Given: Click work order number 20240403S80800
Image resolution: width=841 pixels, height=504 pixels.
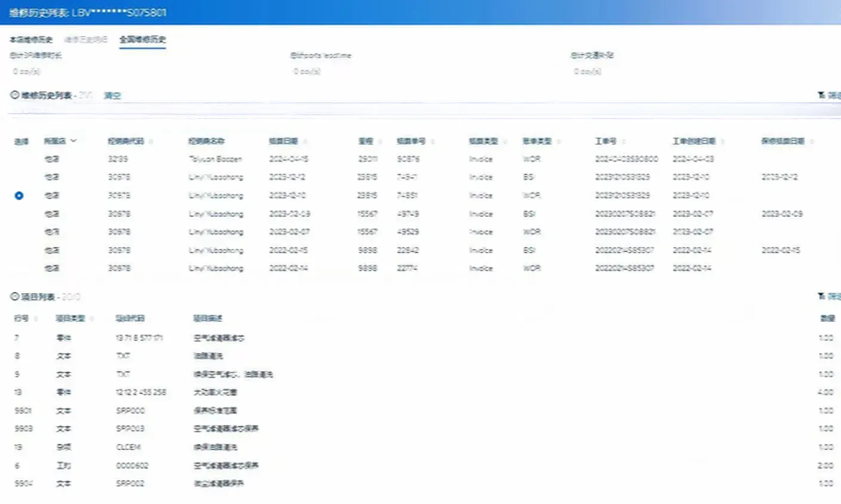Looking at the screenshot, I should (x=626, y=159).
